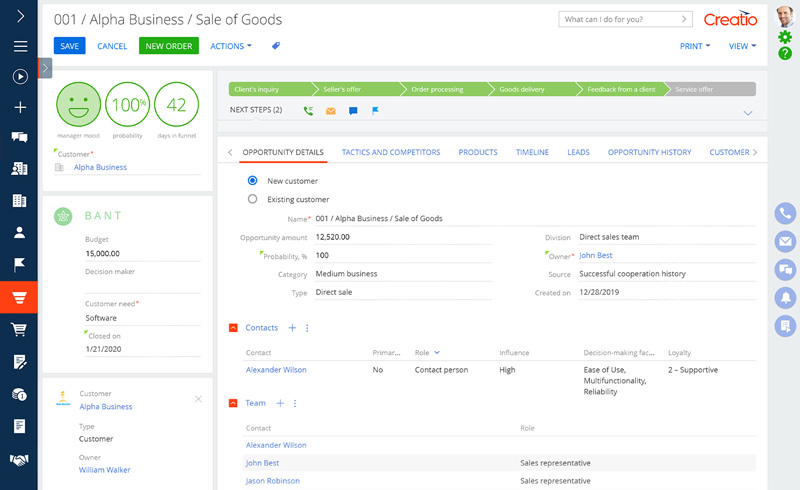Open the phone call icon in next steps
The image size is (800, 490).
click(x=309, y=110)
